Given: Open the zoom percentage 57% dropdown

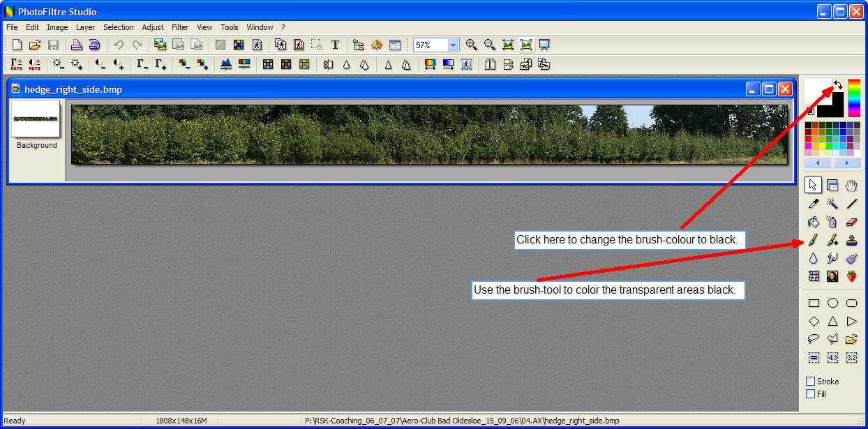Looking at the screenshot, I should tap(453, 45).
